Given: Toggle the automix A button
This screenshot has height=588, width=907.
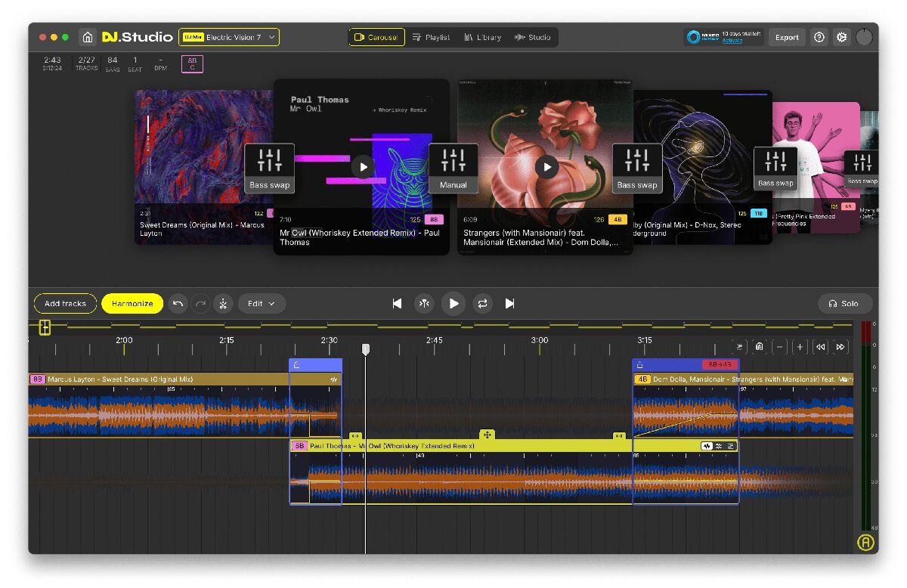Looking at the screenshot, I should coord(865,542).
